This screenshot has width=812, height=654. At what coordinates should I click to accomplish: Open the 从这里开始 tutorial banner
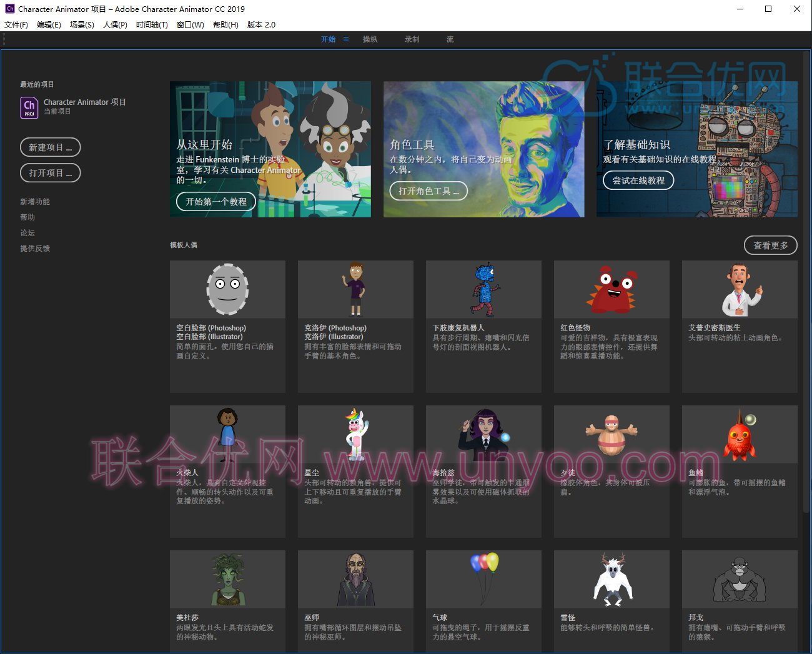pyautogui.click(x=270, y=149)
